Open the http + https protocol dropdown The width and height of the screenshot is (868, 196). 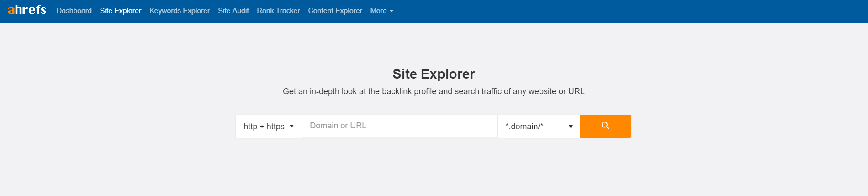pos(268,126)
